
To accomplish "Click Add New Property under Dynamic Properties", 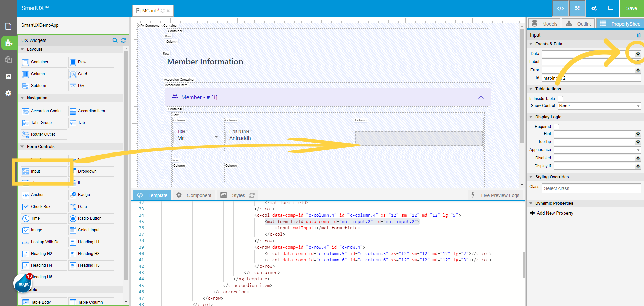I will point(551,213).
